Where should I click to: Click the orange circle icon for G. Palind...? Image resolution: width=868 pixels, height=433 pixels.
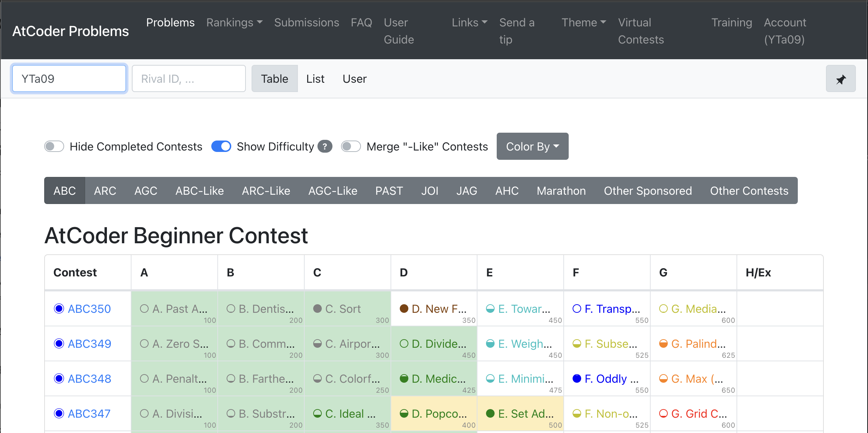pos(663,343)
